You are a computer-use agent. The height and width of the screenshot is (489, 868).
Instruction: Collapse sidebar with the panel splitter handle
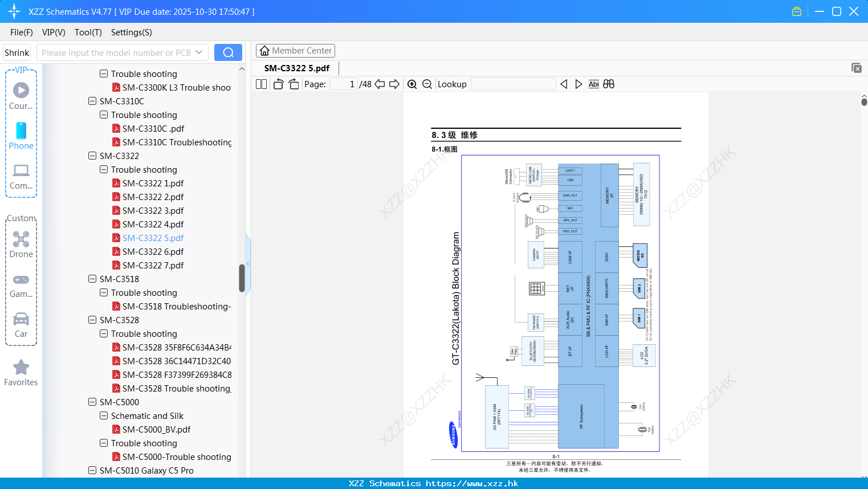(x=248, y=263)
